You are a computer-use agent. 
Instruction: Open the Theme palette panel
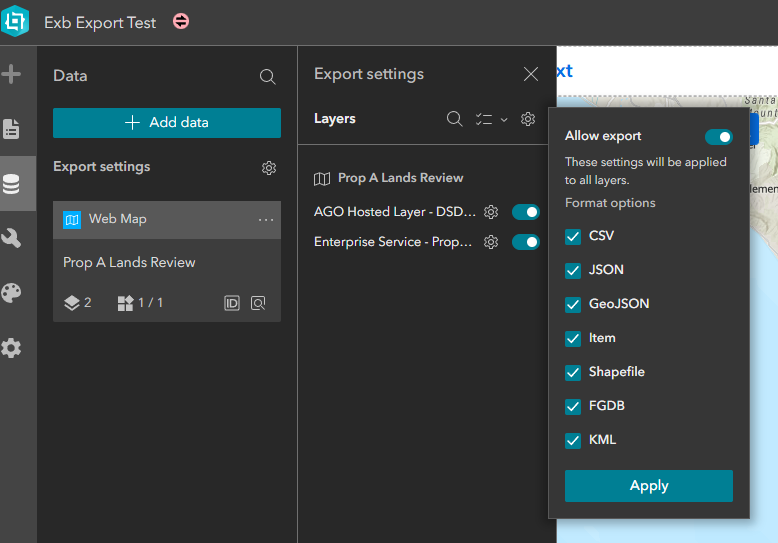12,293
